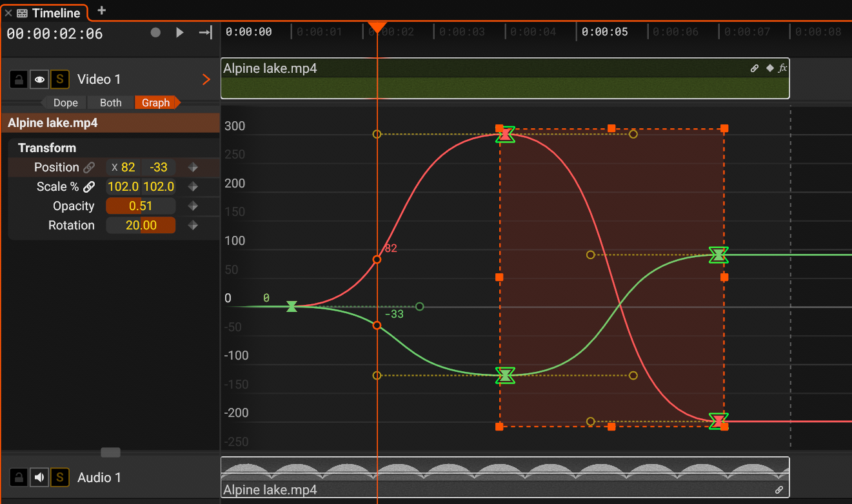Click the Transform section header

[47, 148]
